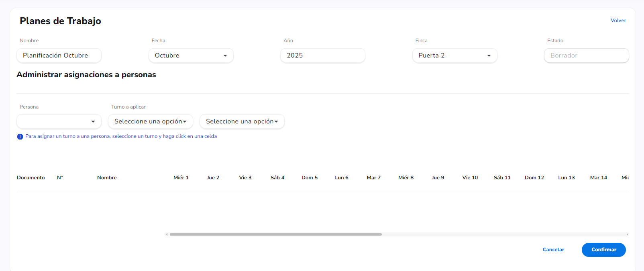Click the Volver link
The image size is (644, 271).
coord(618,21)
